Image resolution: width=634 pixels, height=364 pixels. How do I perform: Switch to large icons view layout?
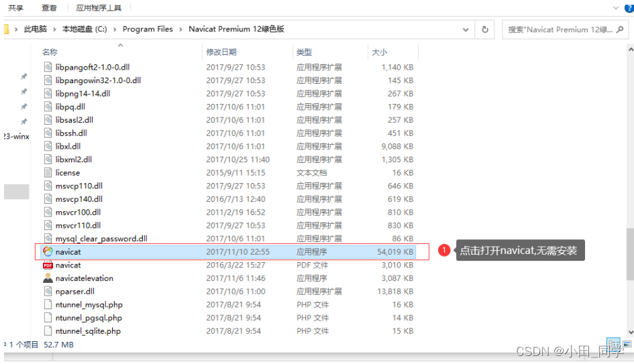click(x=627, y=344)
